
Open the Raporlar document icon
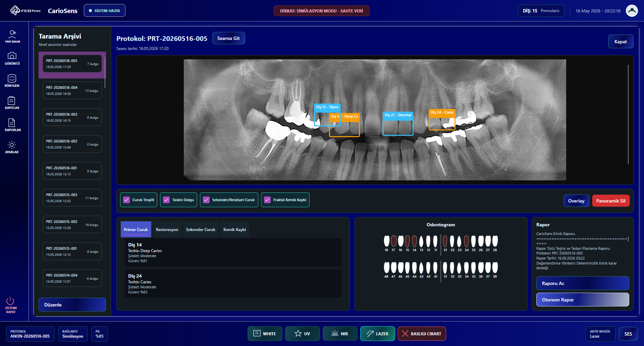click(12, 125)
